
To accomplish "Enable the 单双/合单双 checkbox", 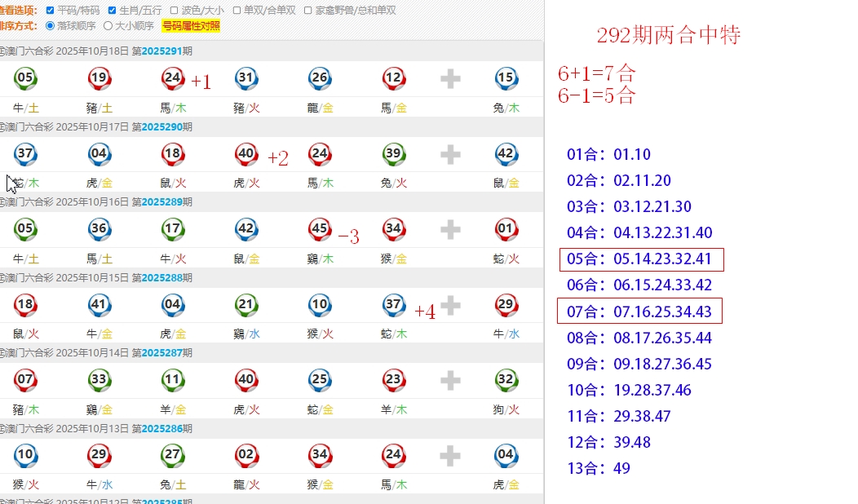I will tap(237, 11).
